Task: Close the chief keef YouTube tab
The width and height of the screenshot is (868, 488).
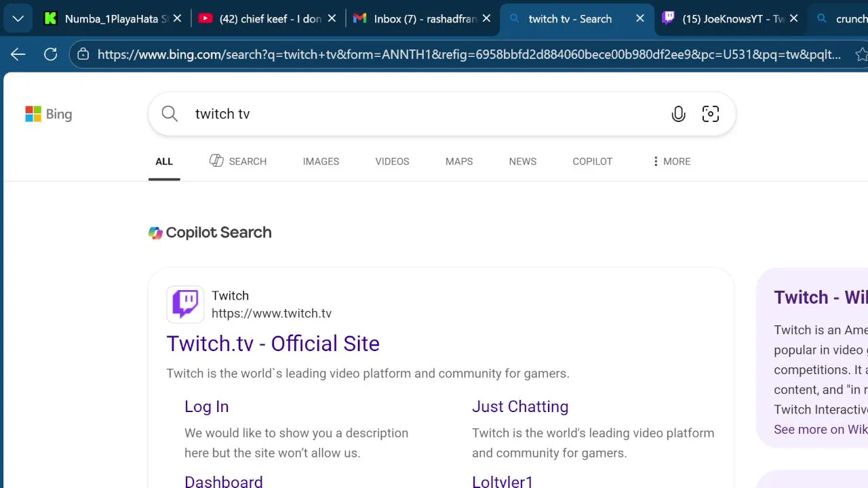Action: pyautogui.click(x=332, y=19)
